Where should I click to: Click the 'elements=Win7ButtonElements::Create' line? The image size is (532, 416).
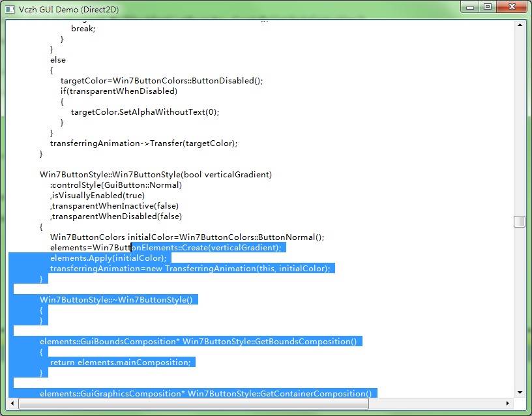(x=166, y=248)
